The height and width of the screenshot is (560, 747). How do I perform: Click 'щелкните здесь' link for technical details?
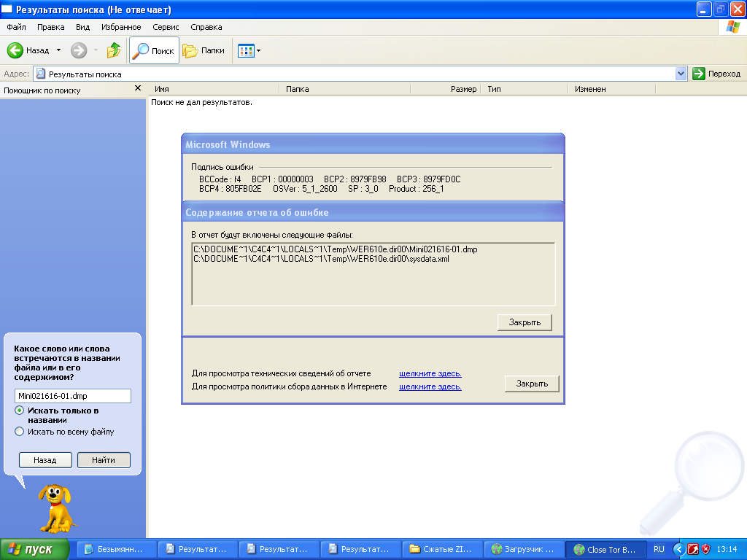pos(430,373)
